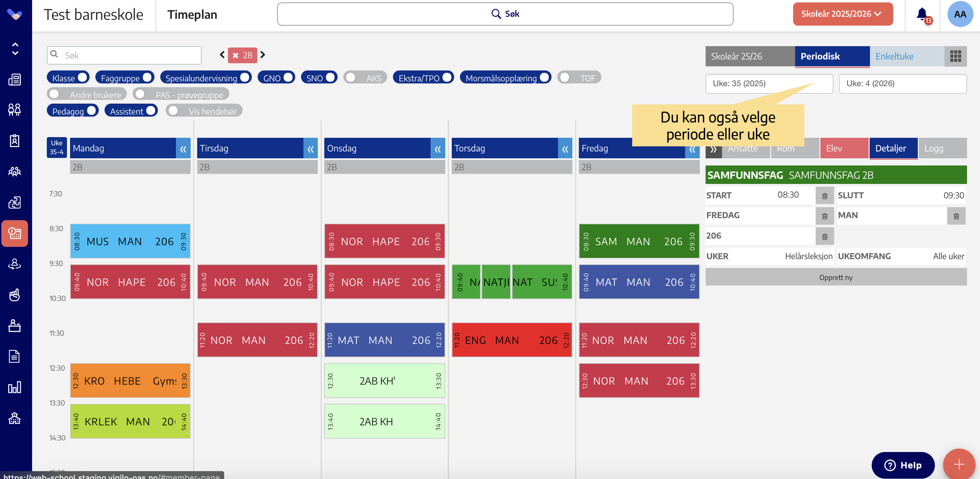Open the grid view icon
980x479 pixels.
(955, 56)
